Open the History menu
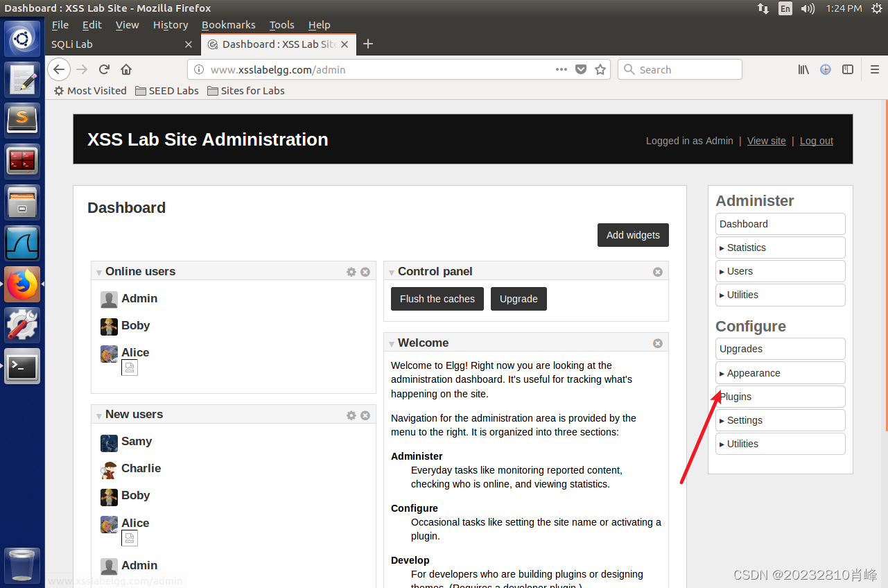This screenshot has width=888, height=588. (171, 25)
